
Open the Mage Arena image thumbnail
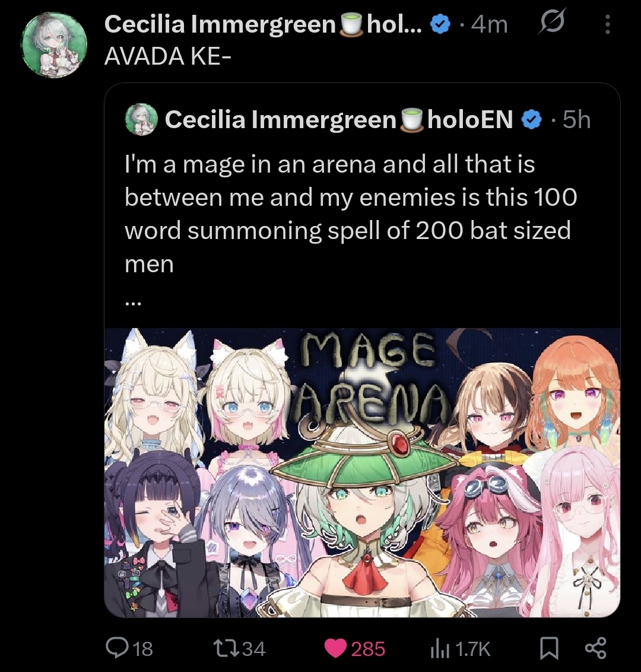[x=362, y=473]
